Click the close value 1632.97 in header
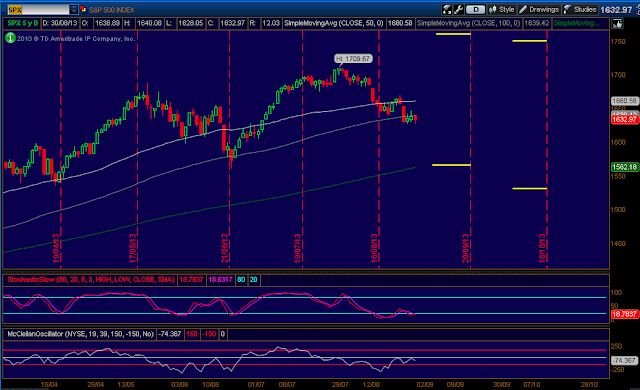 (x=233, y=23)
